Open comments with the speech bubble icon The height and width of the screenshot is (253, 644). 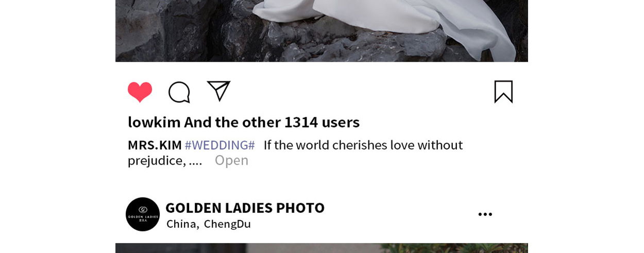179,93
